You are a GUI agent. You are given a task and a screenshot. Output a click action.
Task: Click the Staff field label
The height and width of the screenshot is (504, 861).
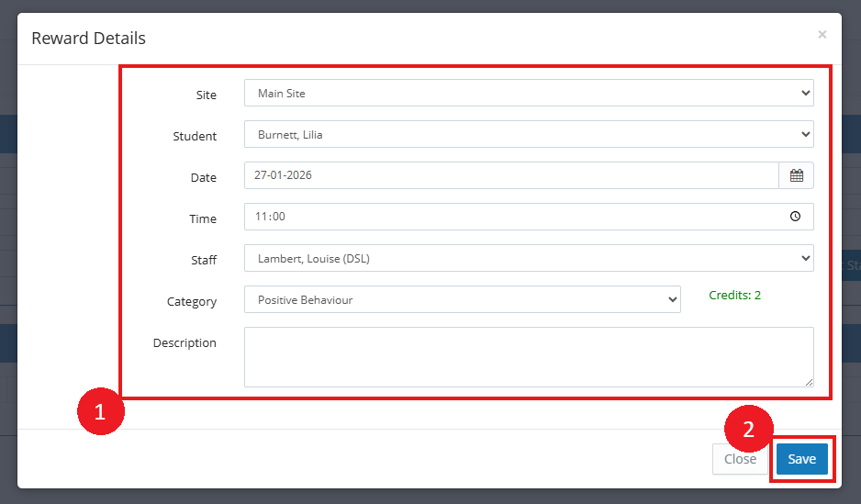204,260
